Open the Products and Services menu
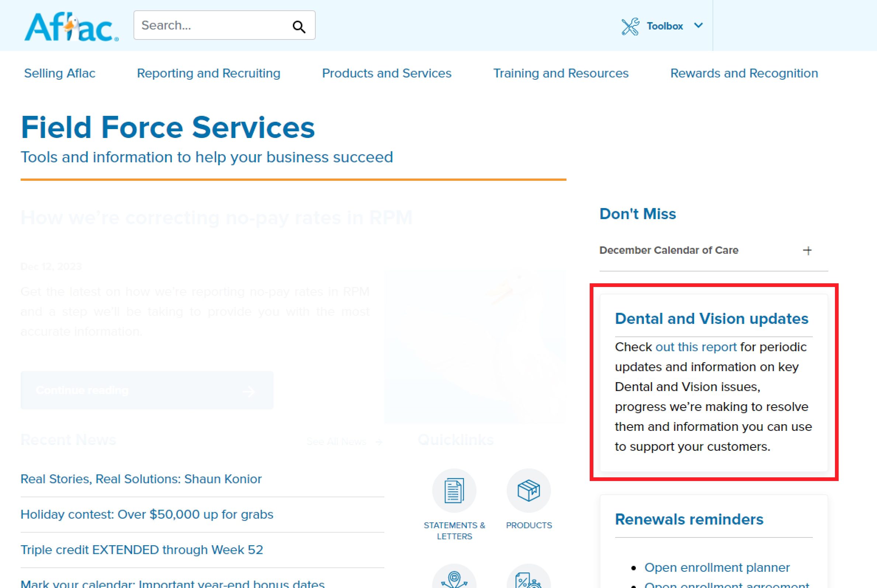 point(386,73)
